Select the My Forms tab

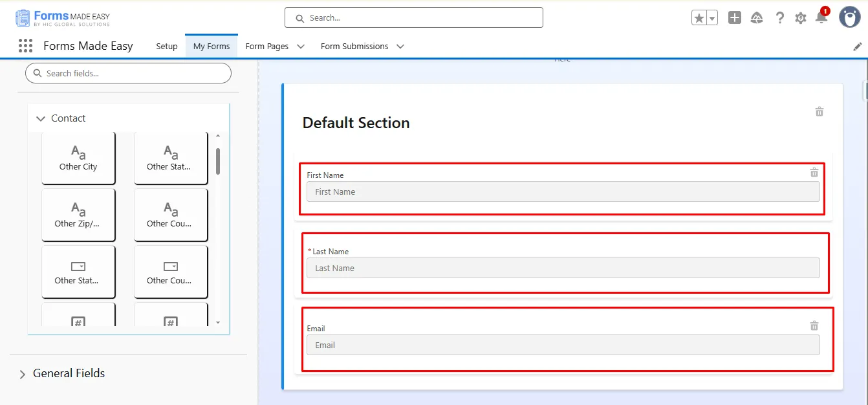pyautogui.click(x=212, y=47)
